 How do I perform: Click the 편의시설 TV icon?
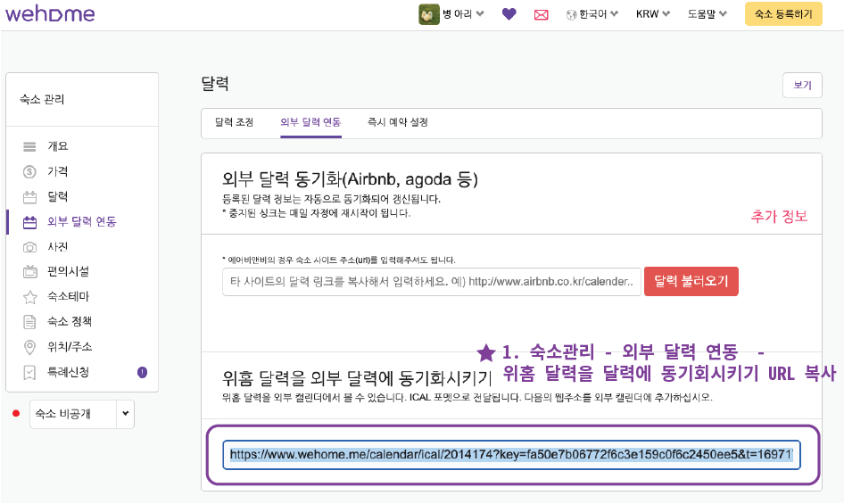pyautogui.click(x=29, y=271)
